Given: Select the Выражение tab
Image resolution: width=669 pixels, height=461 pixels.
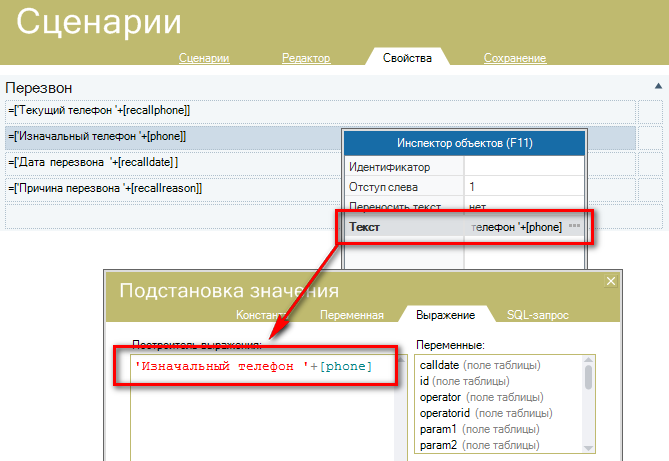Looking at the screenshot, I should tap(443, 315).
